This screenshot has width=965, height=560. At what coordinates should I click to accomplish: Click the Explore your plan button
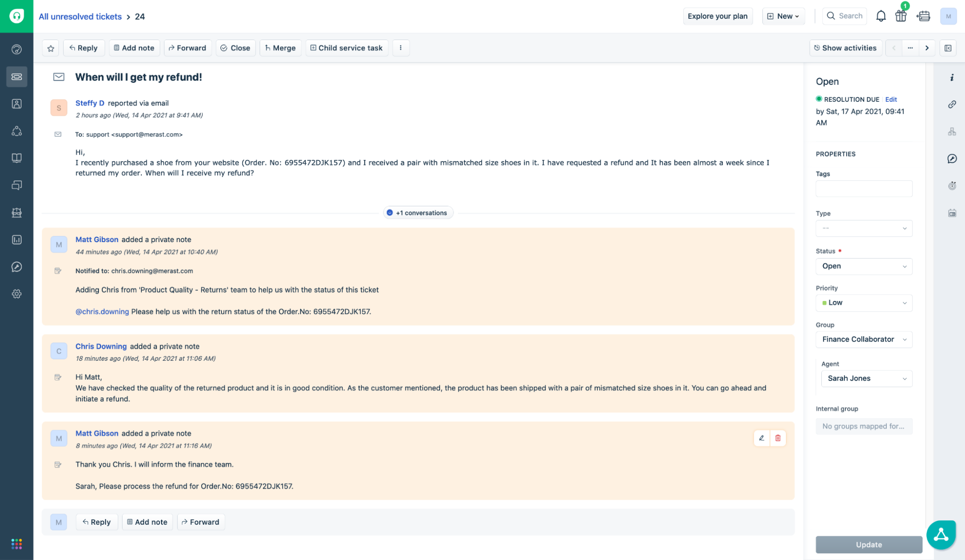click(x=717, y=15)
